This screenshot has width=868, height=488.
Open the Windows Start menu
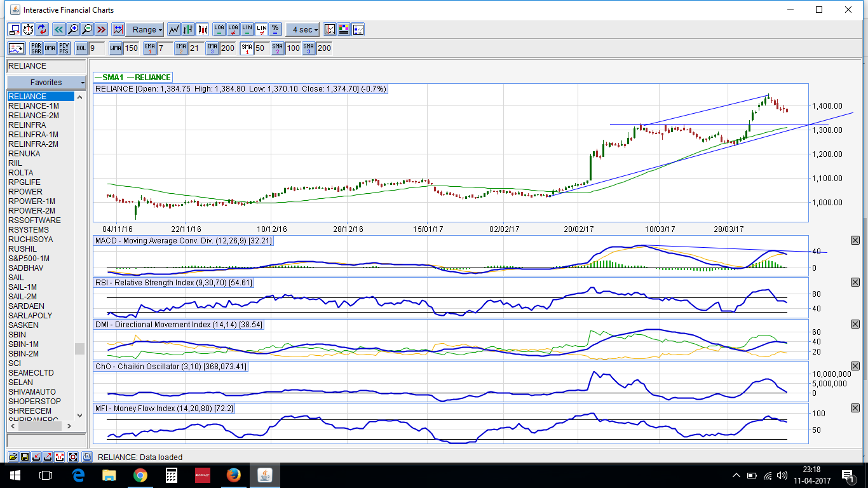click(x=15, y=475)
